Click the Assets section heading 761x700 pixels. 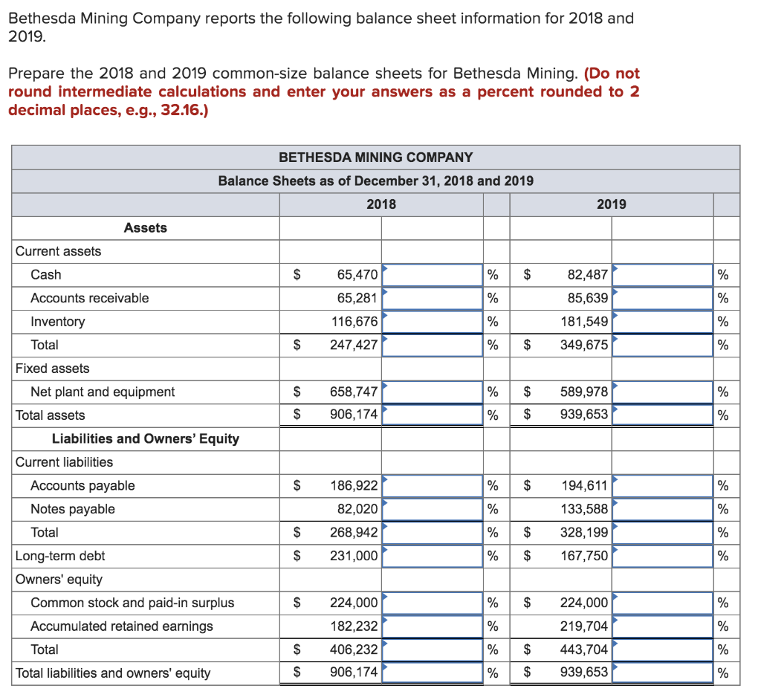(x=145, y=227)
